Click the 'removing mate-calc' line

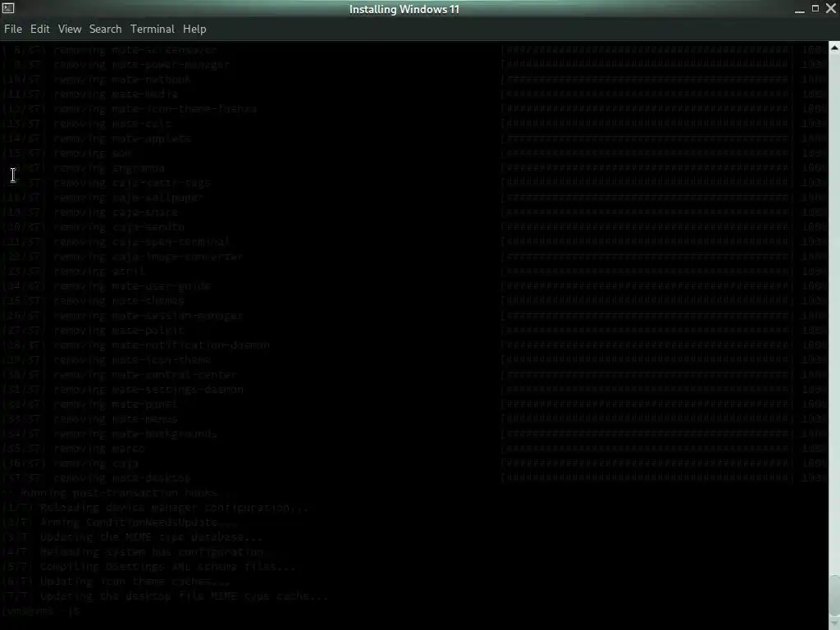point(87,124)
